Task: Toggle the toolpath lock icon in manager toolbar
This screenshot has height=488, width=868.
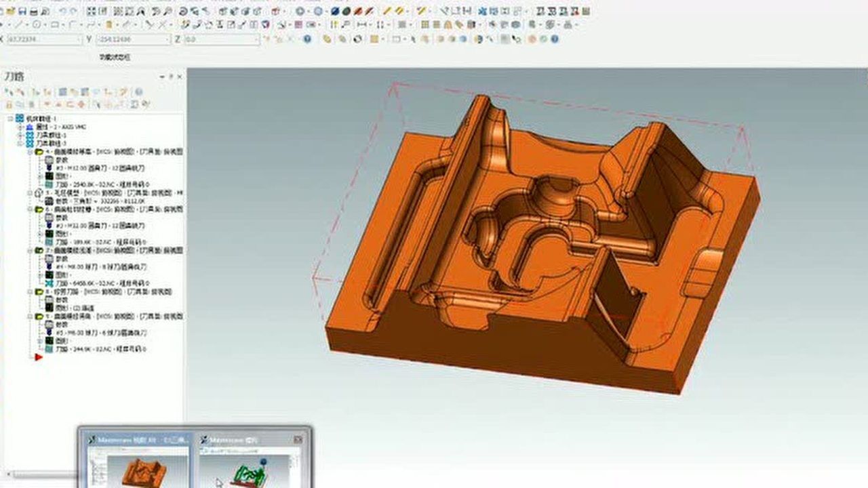Action: [9, 103]
